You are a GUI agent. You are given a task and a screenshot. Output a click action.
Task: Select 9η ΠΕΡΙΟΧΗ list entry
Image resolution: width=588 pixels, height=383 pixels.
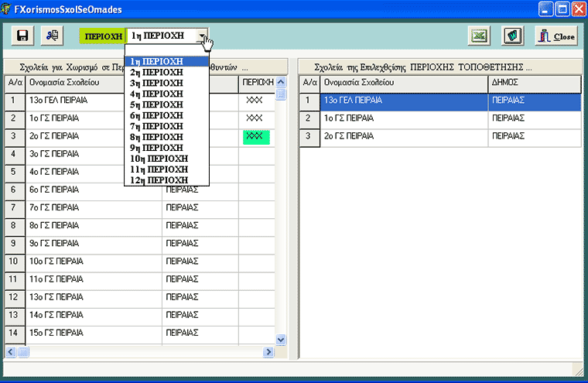(156, 148)
